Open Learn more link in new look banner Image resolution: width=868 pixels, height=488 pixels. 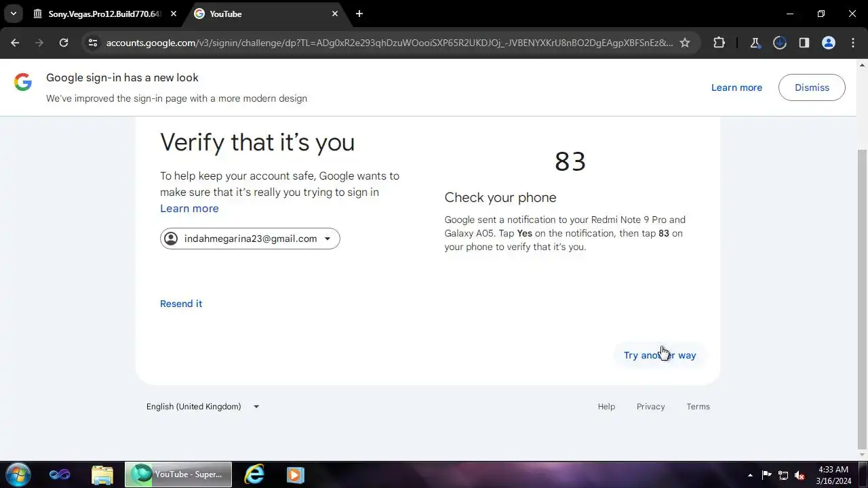point(736,87)
